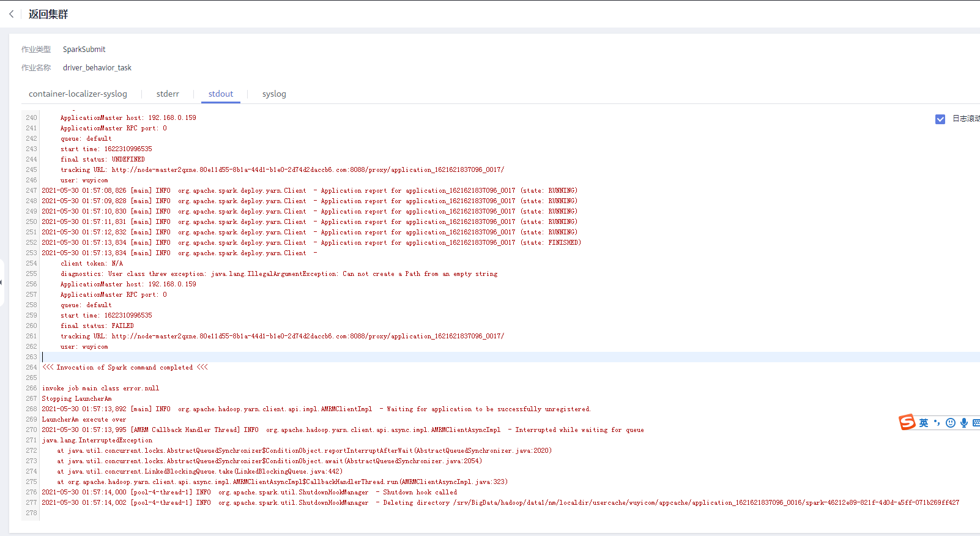Viewport: 980px width, 536px height.
Task: Click the 'Shutdown hook called' log line
Action: click(250, 493)
